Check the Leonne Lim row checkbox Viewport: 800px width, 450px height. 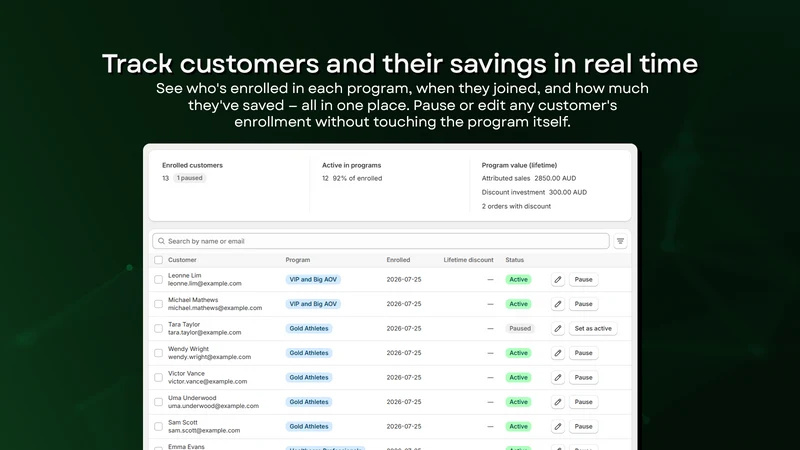pos(159,280)
